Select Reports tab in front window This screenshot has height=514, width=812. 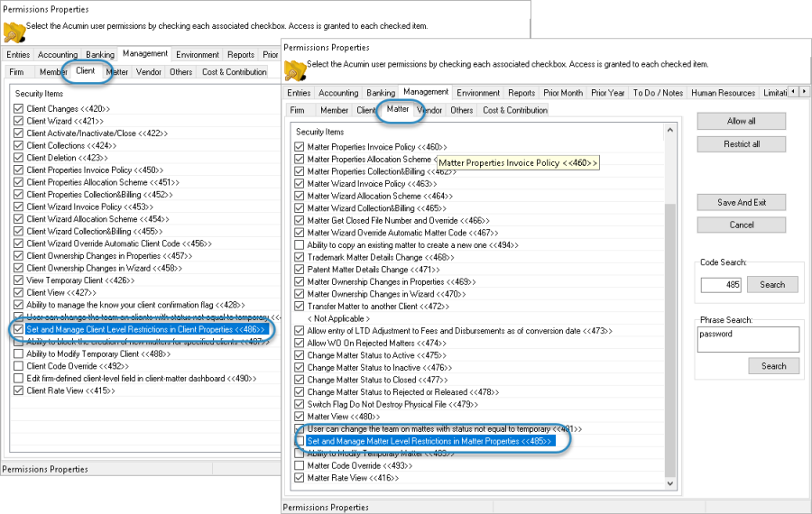pyautogui.click(x=521, y=93)
